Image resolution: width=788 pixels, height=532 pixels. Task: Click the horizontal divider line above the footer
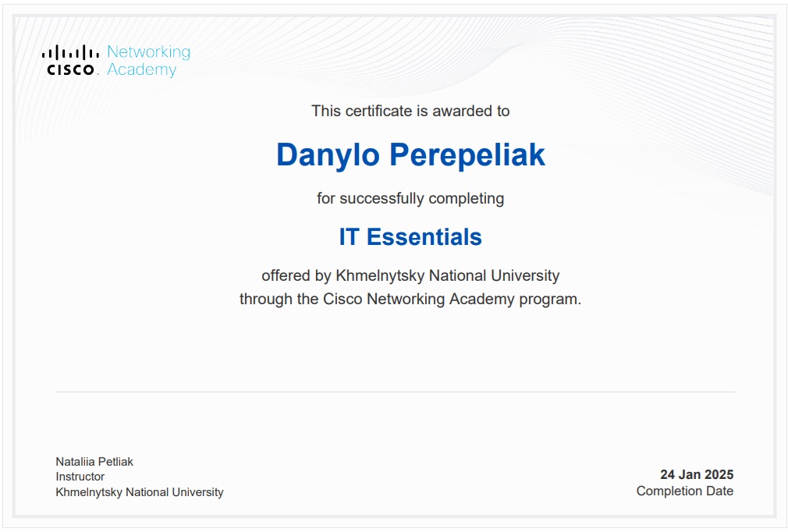click(394, 392)
